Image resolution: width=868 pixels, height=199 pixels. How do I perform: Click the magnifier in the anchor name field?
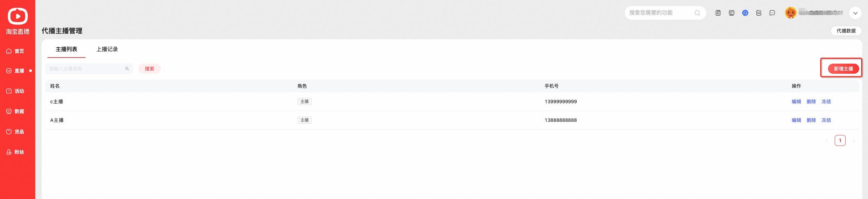coord(127,69)
